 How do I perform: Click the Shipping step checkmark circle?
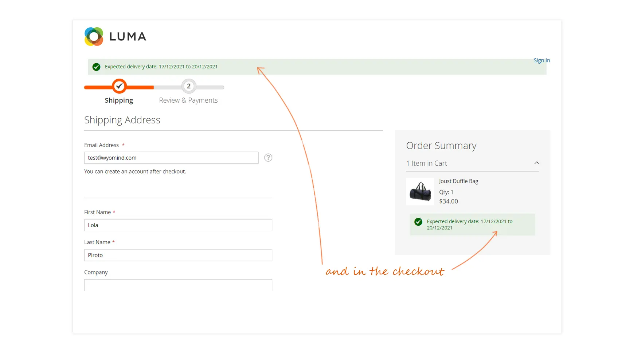tap(119, 86)
